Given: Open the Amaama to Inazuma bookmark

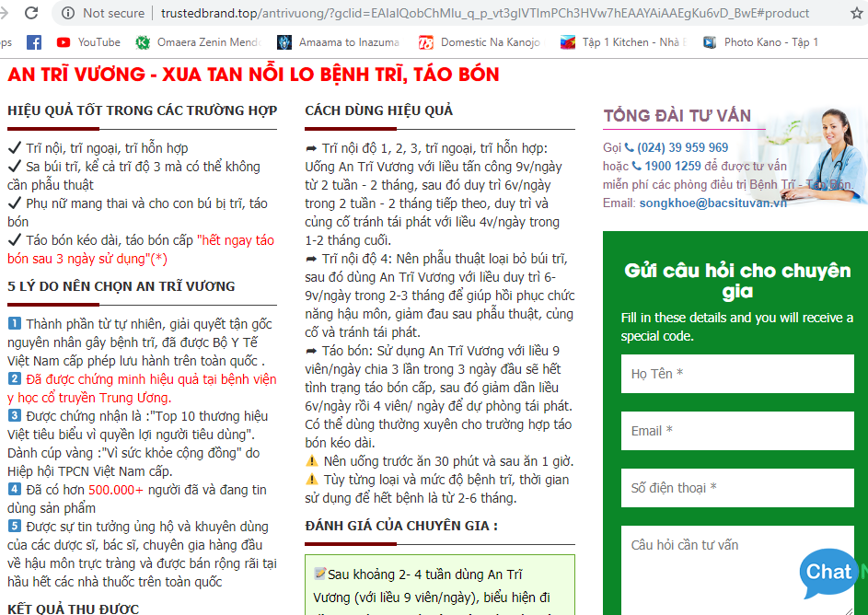Looking at the screenshot, I should 338,42.
